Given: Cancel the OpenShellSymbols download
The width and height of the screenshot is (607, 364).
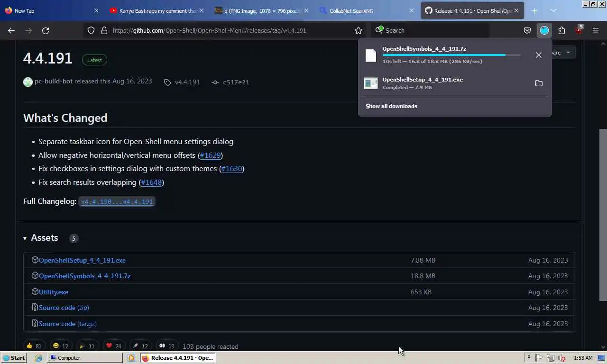Looking at the screenshot, I should (x=539, y=55).
